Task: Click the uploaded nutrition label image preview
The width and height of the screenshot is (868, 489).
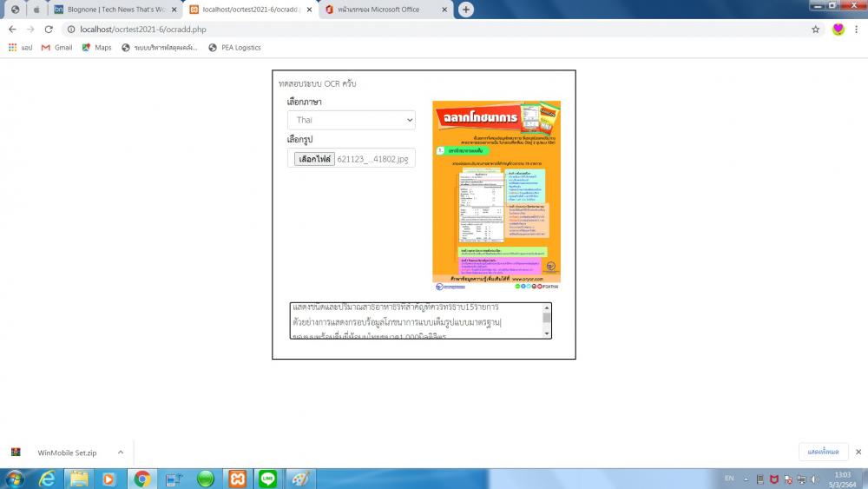Action: click(496, 195)
